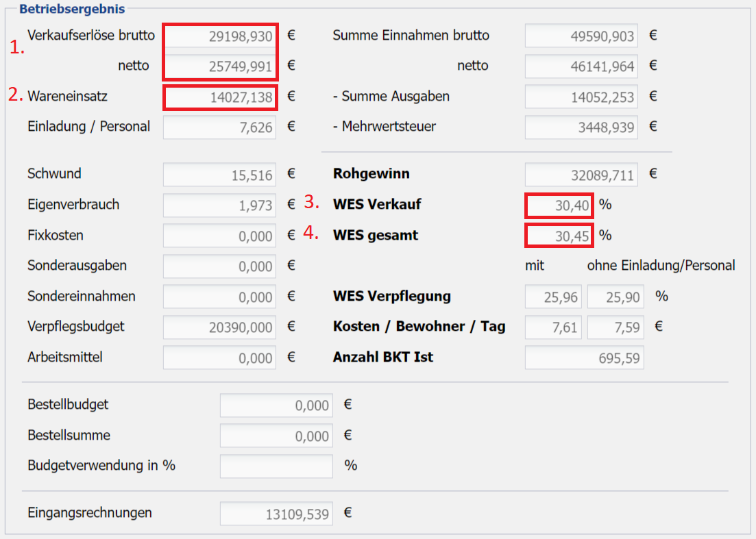Focus the Bestellsumme field
The image size is (756, 539).
[x=276, y=436]
